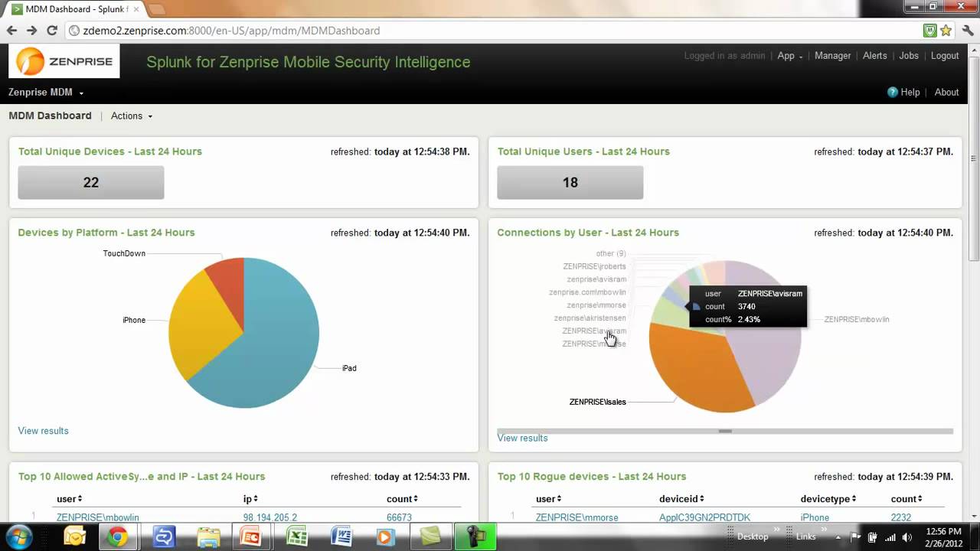Screen dimensions: 980x551
Task: Log out using the Logout link
Action: coord(945,56)
